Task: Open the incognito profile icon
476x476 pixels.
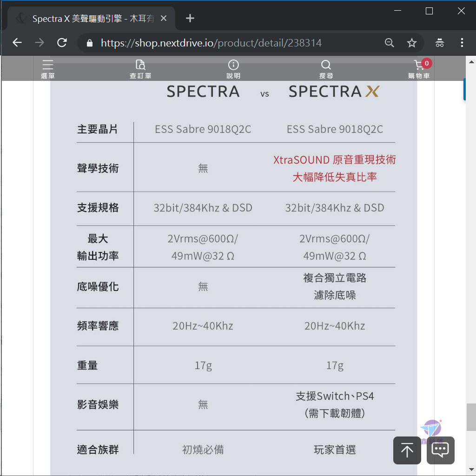Action: [440, 43]
